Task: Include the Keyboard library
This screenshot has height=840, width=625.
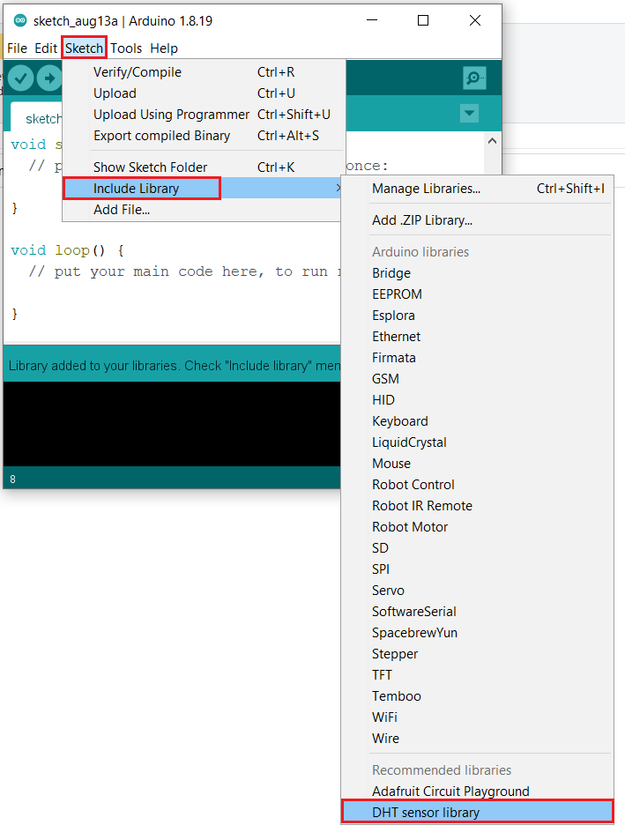Action: point(477,421)
